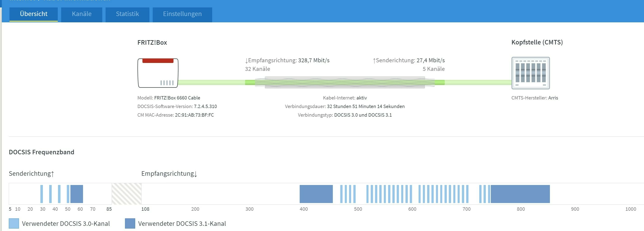Open the Kanäle tab

pyautogui.click(x=81, y=14)
